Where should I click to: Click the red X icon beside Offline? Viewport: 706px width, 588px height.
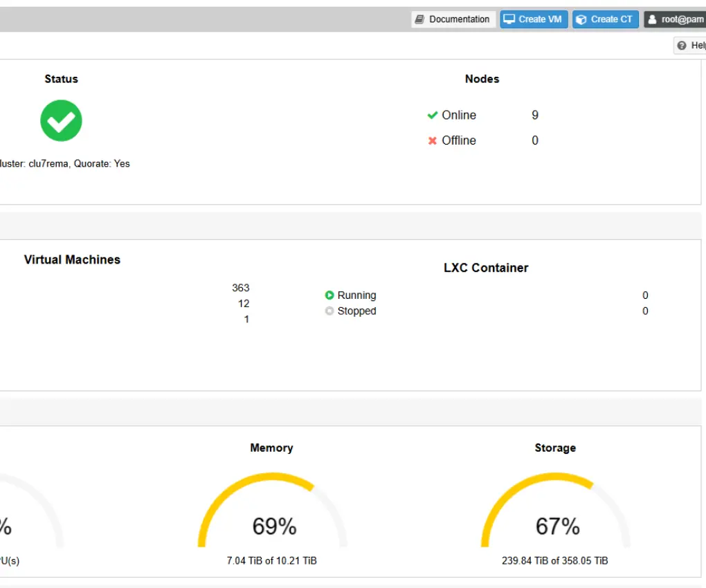pyautogui.click(x=432, y=141)
